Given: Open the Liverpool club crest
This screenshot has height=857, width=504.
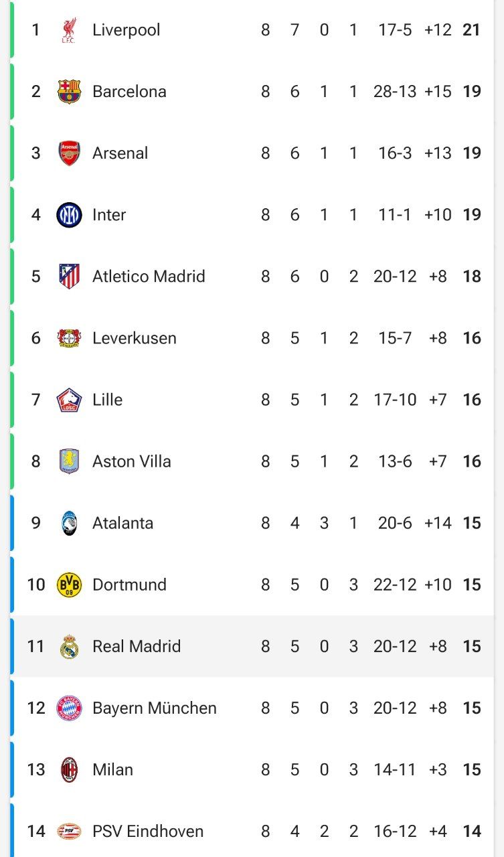Looking at the screenshot, I should pos(69,30).
